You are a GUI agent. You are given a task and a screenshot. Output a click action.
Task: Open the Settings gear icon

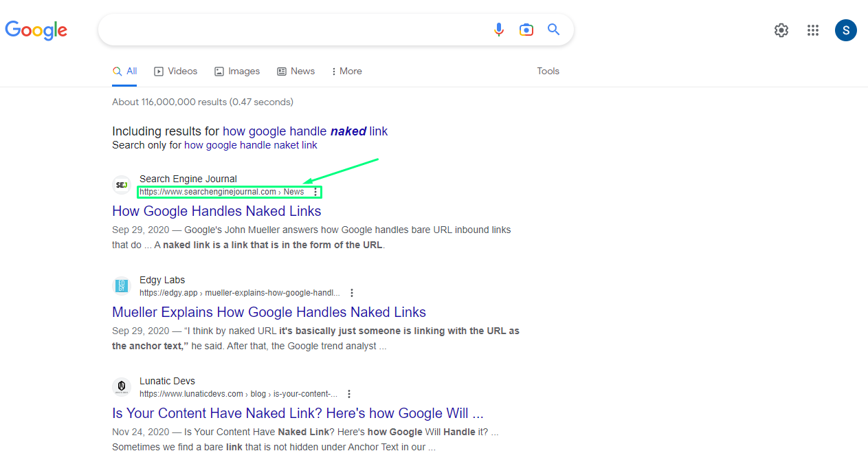(x=781, y=30)
